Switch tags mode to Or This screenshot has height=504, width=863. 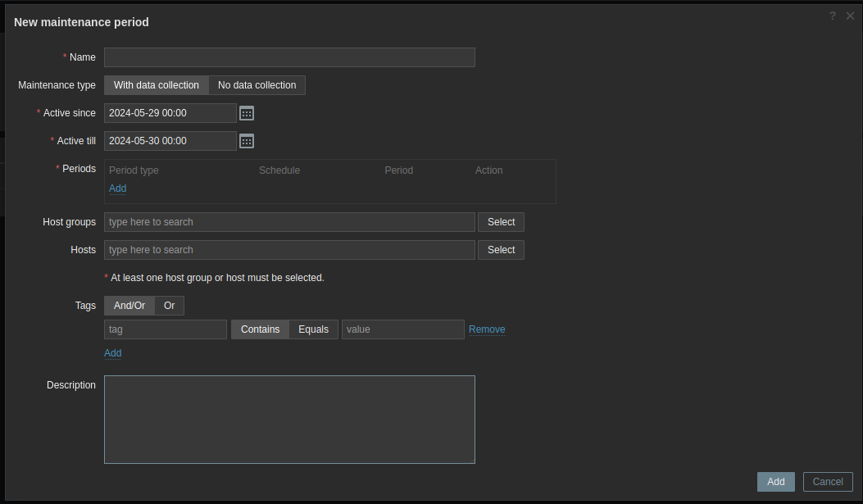(169, 306)
